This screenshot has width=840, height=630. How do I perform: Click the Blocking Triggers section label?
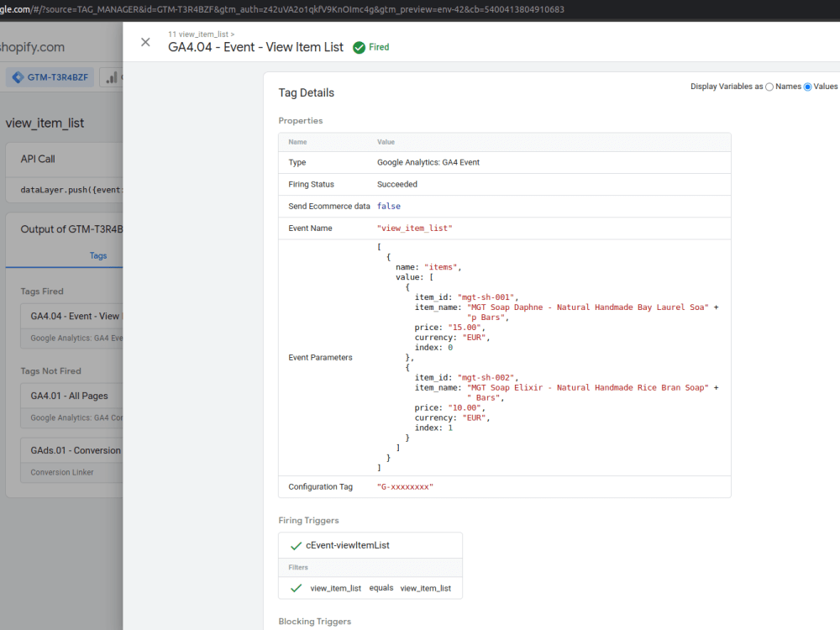314,622
